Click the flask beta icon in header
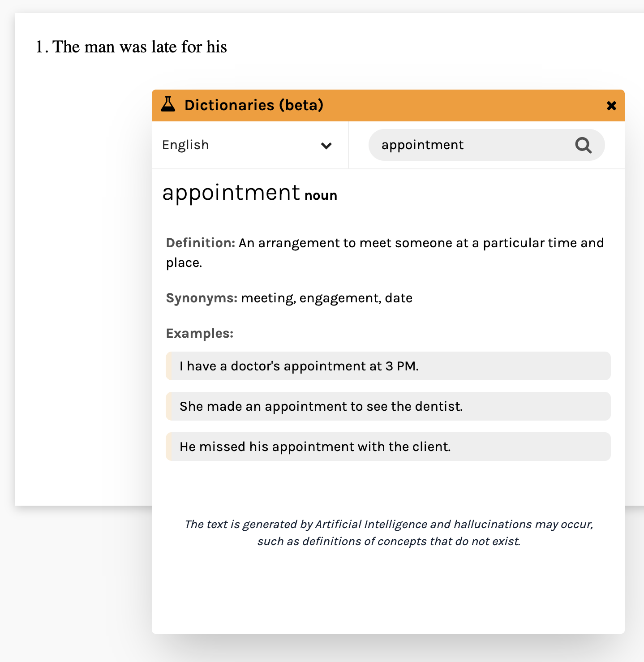644x662 pixels. click(168, 104)
